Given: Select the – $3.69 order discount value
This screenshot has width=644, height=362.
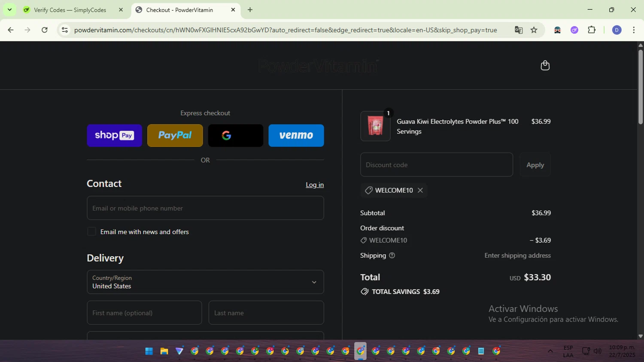Looking at the screenshot, I should (x=540, y=240).
